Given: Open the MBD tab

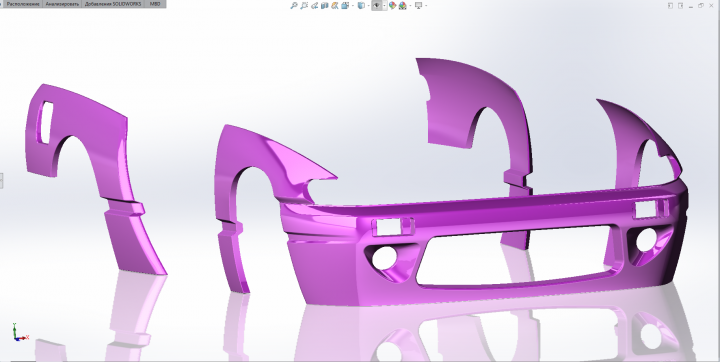Looking at the screenshot, I should coord(155,4).
